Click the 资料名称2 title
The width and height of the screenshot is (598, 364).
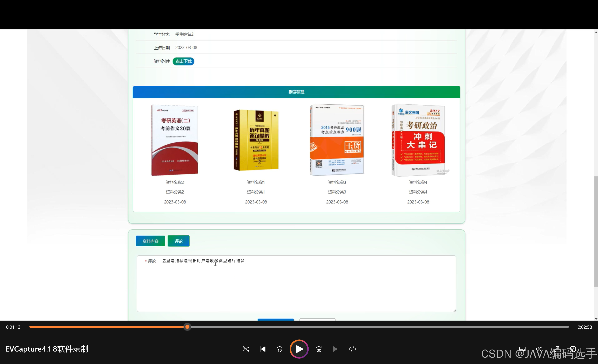click(x=175, y=182)
